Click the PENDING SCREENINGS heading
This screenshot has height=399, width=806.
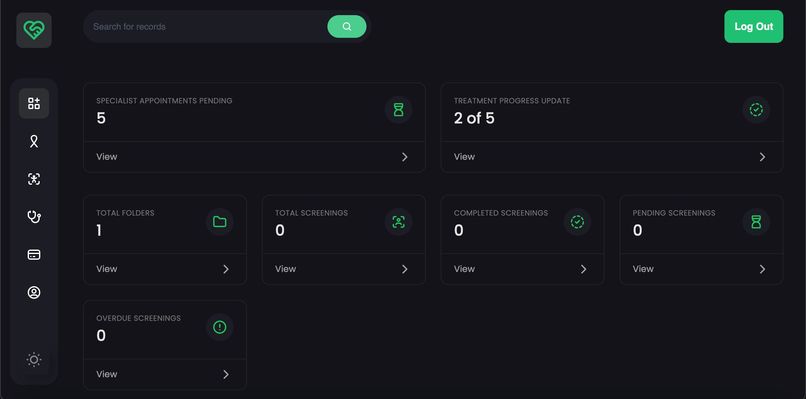pyautogui.click(x=674, y=213)
